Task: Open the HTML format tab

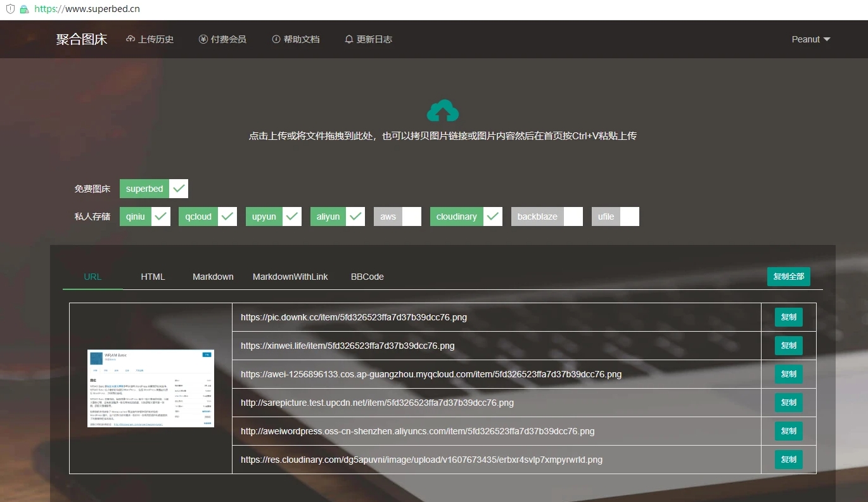Action: 153,277
